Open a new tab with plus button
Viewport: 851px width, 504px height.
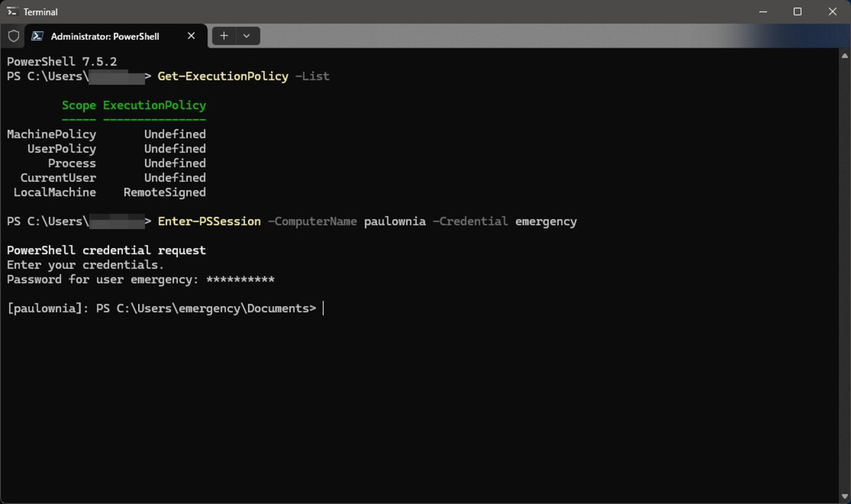pyautogui.click(x=224, y=36)
